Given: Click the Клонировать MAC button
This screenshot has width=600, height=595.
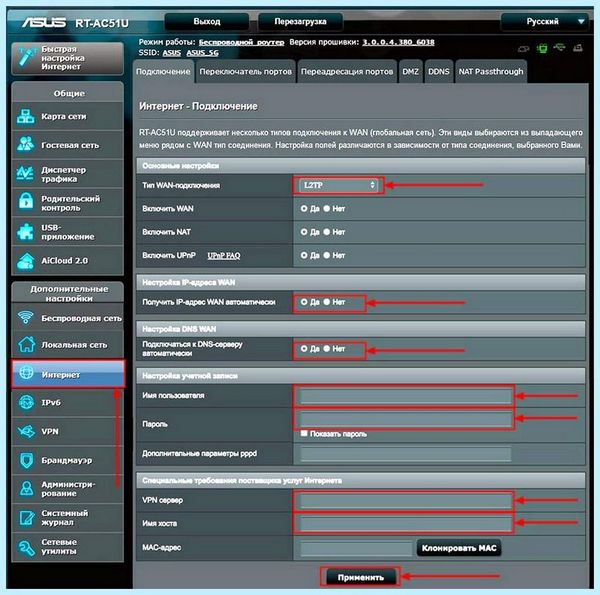Looking at the screenshot, I should click(459, 548).
